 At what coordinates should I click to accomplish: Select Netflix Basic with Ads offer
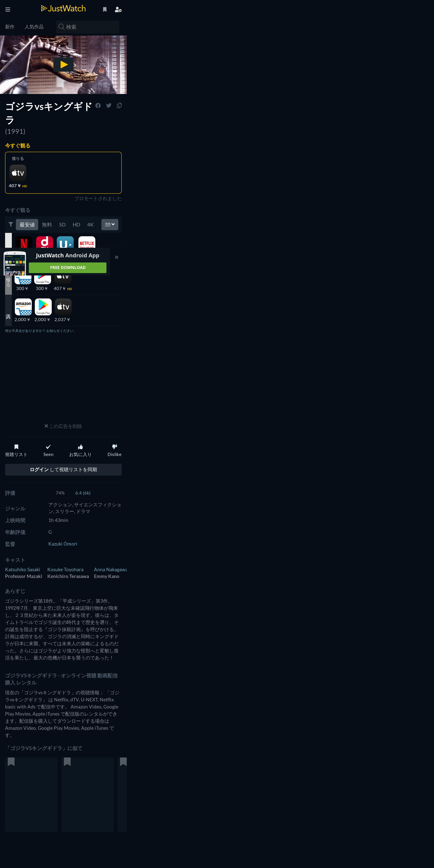point(87,242)
